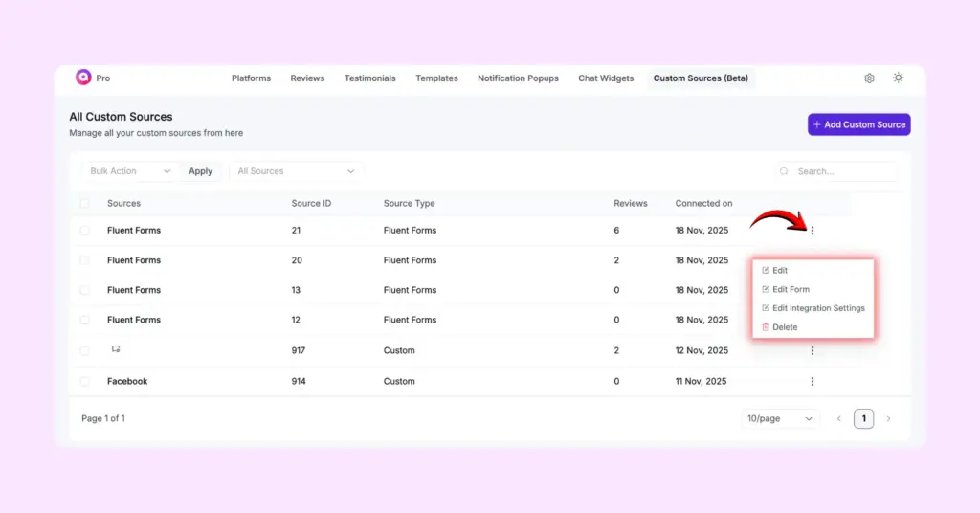Image resolution: width=980 pixels, height=513 pixels.
Task: Open the three-dot menu for Source ID 917
Action: (x=813, y=350)
